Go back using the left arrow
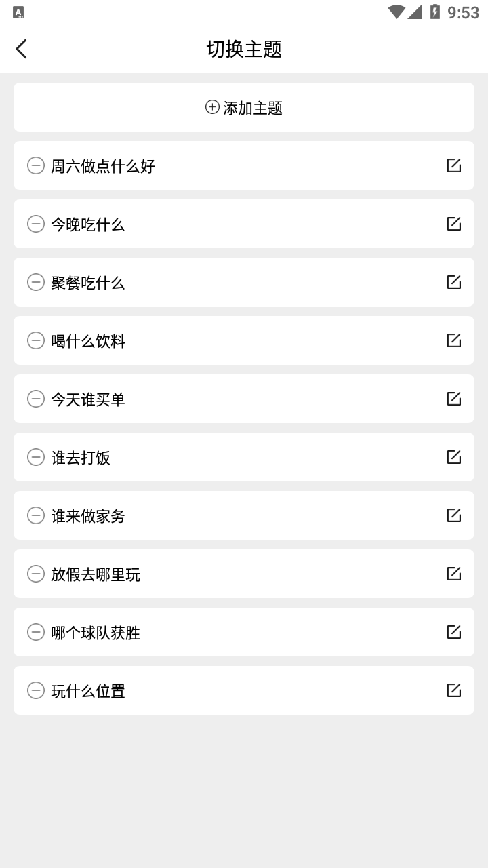488x868 pixels. [22, 49]
